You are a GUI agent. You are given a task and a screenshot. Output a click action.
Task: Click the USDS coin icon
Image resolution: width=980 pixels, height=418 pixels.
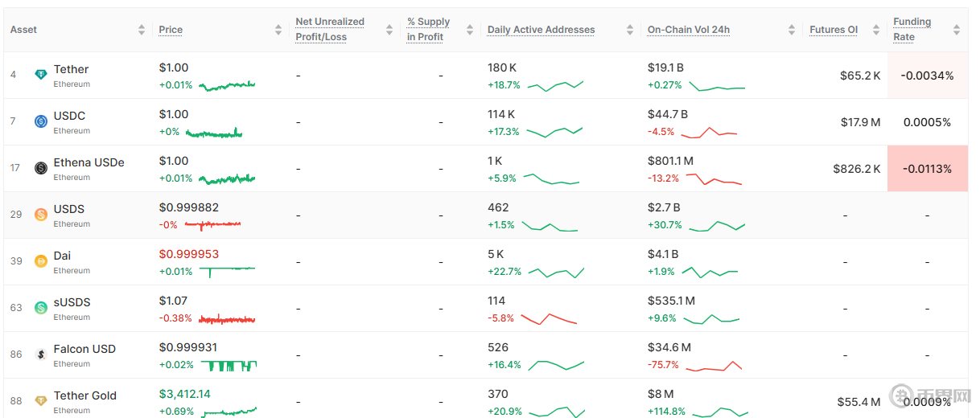41,215
